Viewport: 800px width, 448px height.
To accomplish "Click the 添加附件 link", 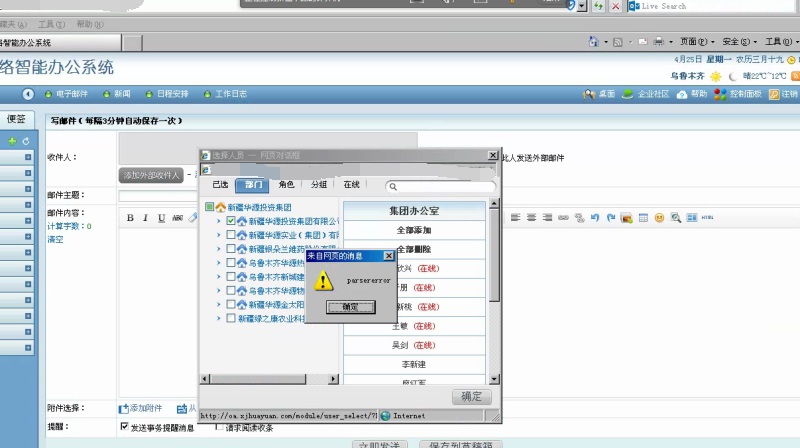I will click(140, 408).
